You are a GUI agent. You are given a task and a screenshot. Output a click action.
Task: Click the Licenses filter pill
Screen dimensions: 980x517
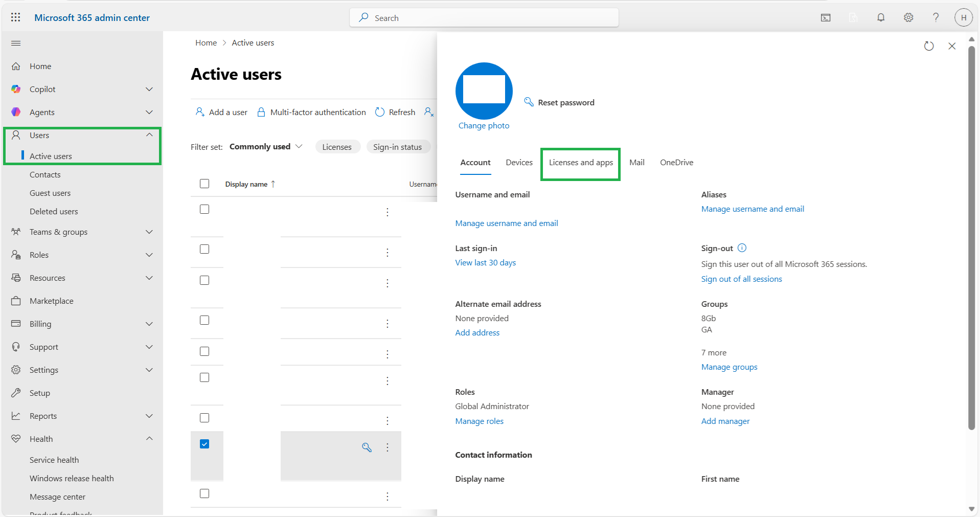337,147
